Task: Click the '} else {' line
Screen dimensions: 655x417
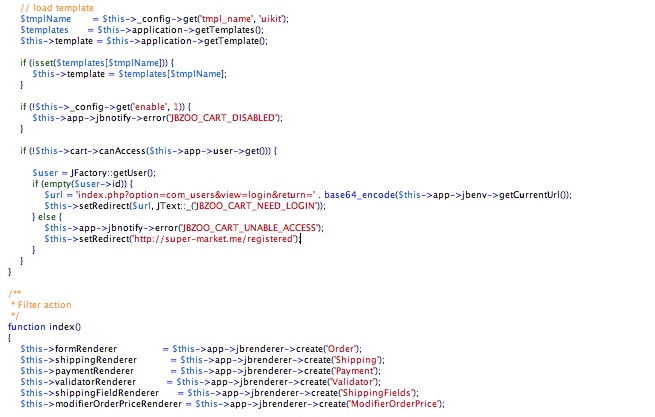Action: coord(47,217)
